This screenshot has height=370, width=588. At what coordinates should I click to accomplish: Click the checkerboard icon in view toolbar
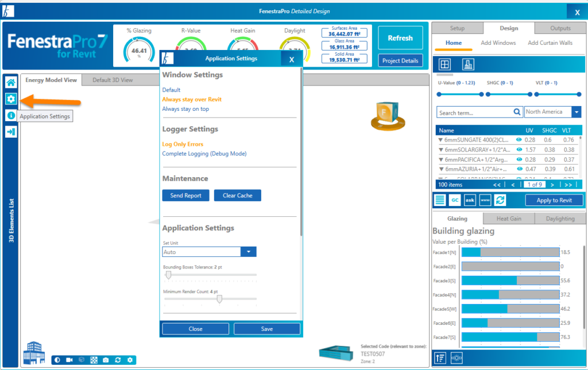click(94, 360)
